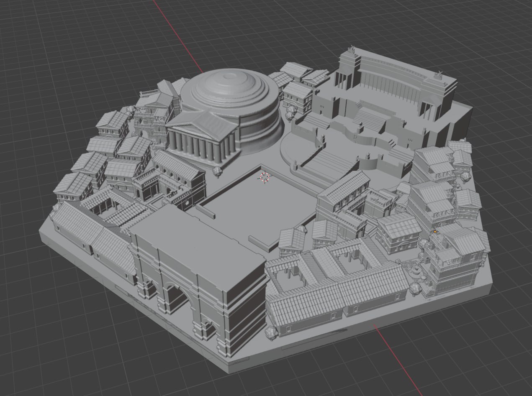Click the orange object origin dot
This screenshot has height=396, width=532.
[x=435, y=231]
